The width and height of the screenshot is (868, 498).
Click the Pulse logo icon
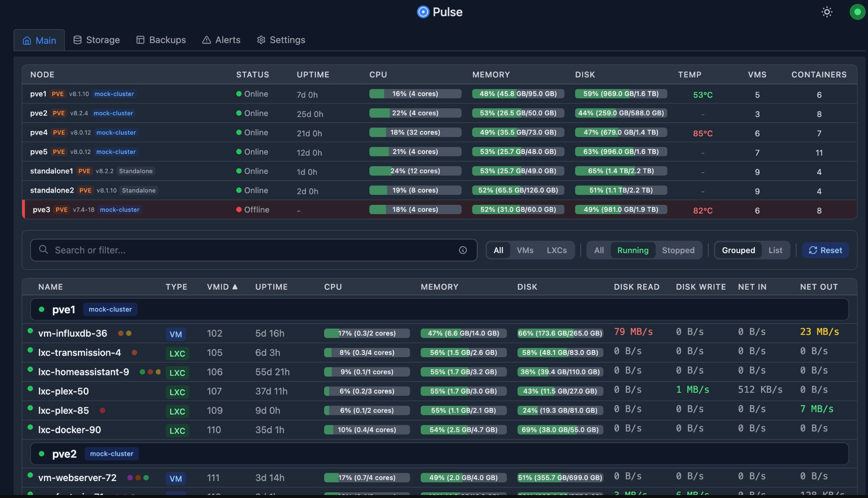(422, 12)
